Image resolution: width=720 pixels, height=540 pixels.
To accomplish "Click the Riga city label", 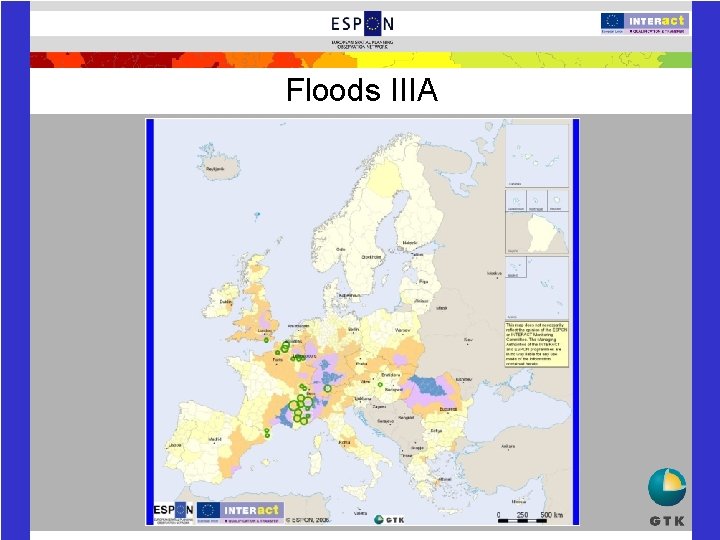I will tap(423, 281).
